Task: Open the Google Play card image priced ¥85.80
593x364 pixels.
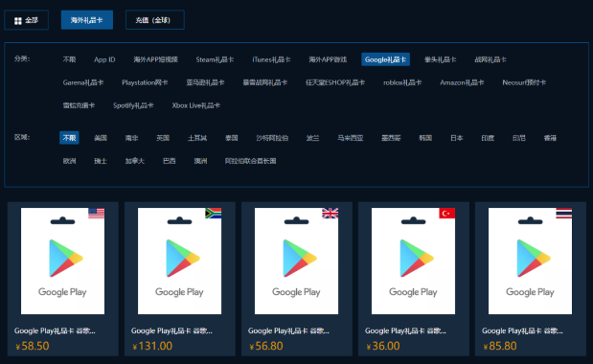Action: click(530, 261)
